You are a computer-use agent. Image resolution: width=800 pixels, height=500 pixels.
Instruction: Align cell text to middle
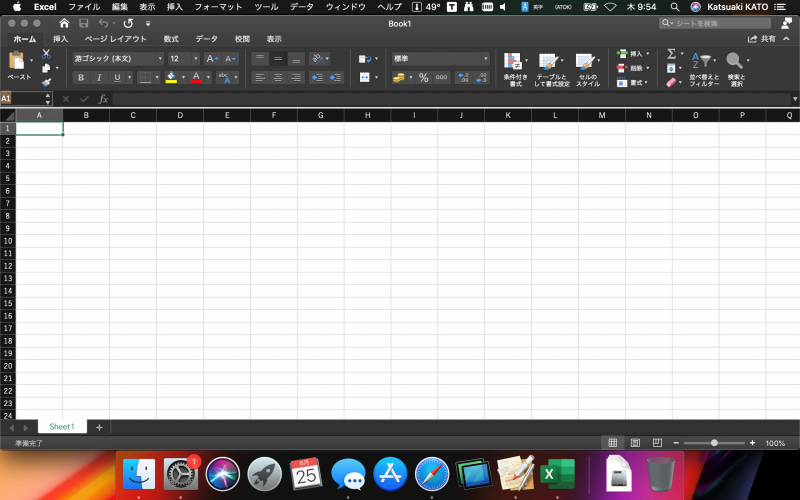click(278, 59)
